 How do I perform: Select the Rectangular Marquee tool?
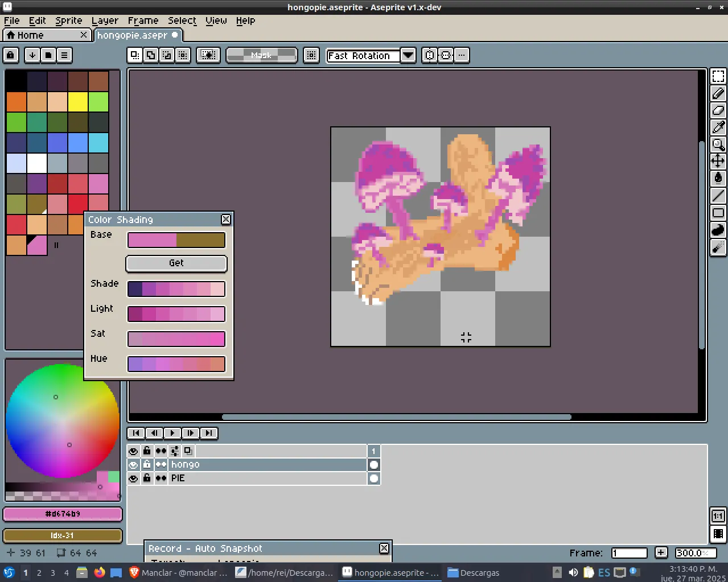(x=718, y=76)
